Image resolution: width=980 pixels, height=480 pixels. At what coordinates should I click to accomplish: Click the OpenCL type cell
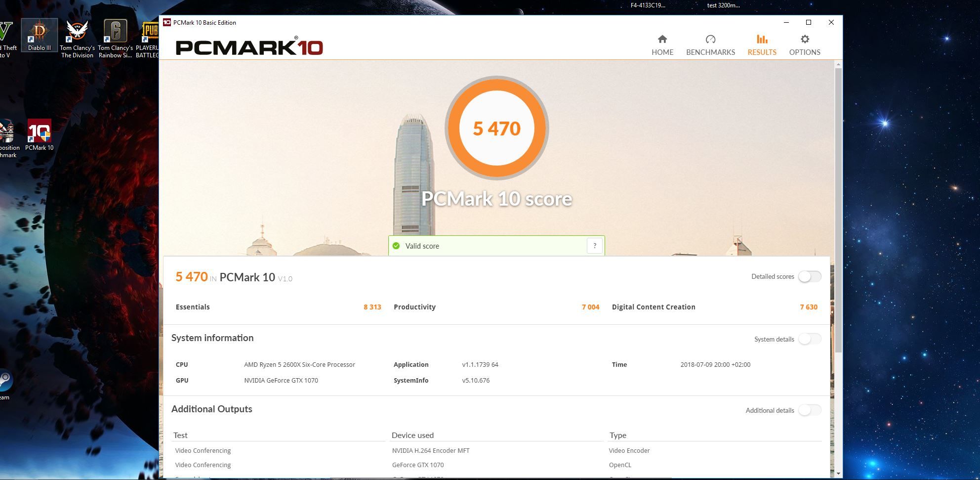click(x=620, y=465)
